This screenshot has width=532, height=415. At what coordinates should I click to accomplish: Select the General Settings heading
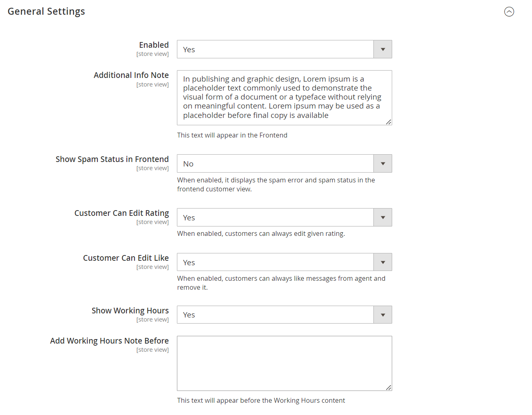(46, 11)
